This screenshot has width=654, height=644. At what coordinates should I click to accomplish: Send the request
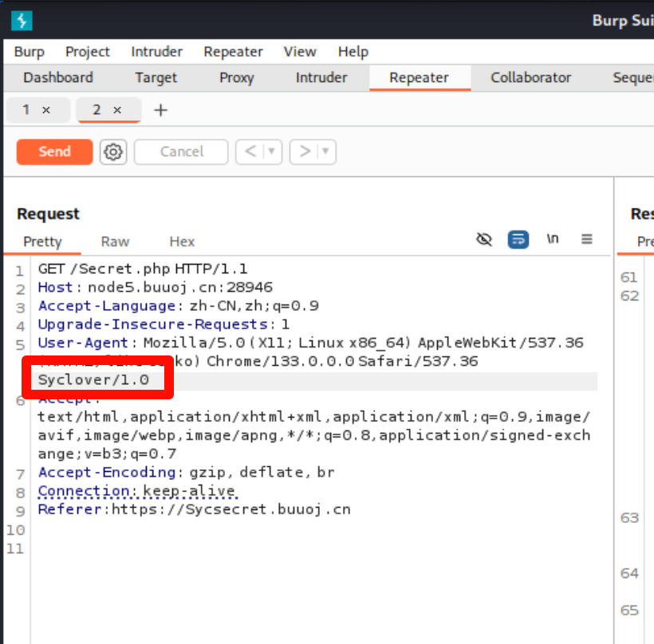pyautogui.click(x=54, y=151)
